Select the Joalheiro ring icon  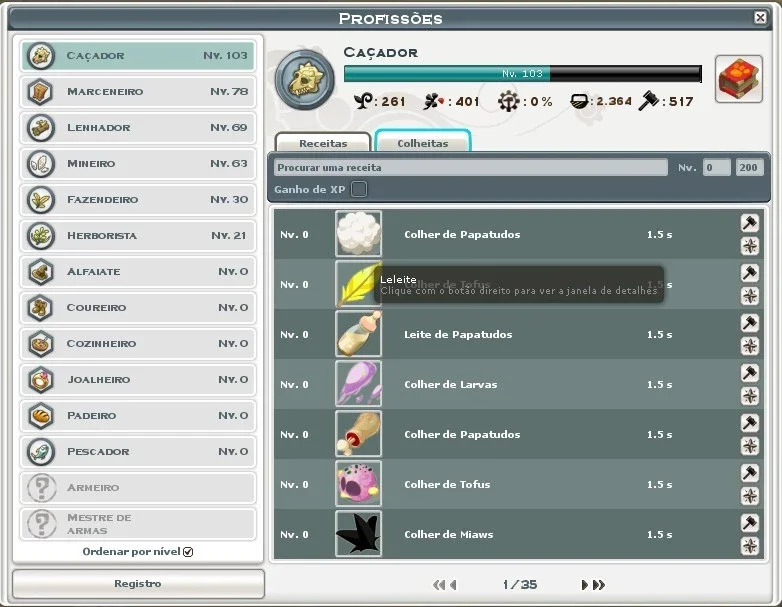[x=40, y=380]
